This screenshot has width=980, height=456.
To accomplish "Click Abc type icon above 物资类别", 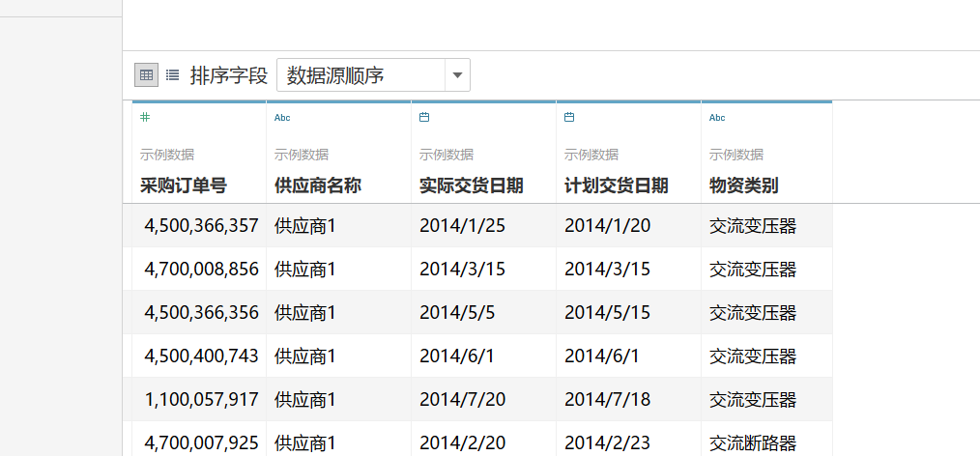I will (x=717, y=118).
